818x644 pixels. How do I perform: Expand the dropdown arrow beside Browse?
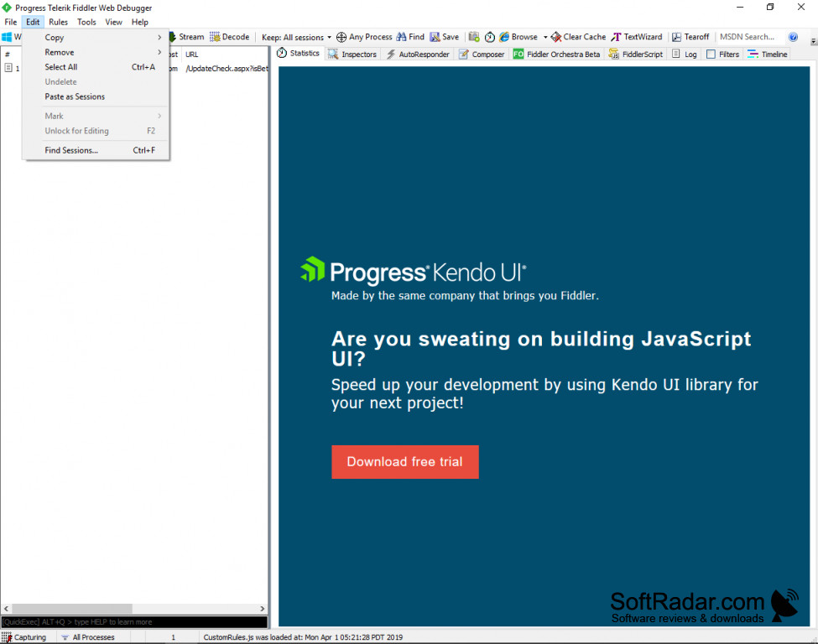coord(545,38)
